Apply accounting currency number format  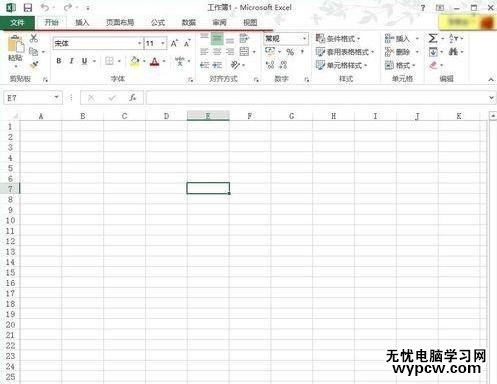pyautogui.click(x=270, y=51)
